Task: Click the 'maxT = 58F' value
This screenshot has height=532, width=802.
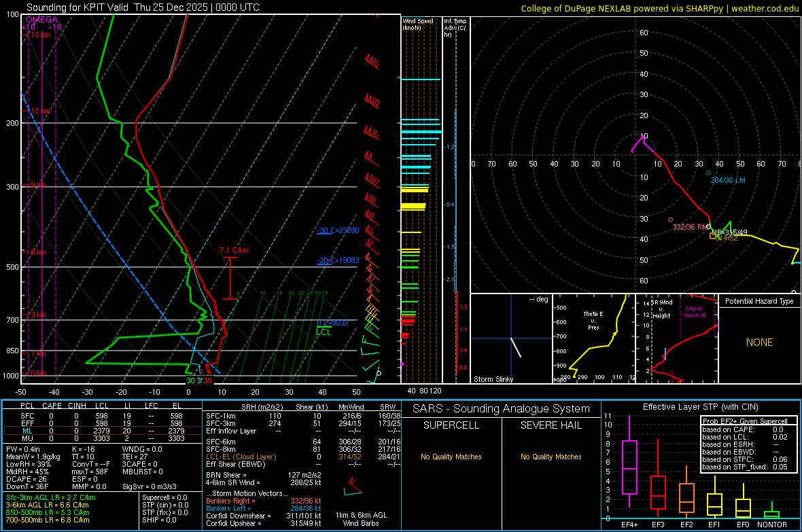Action: 90,472
